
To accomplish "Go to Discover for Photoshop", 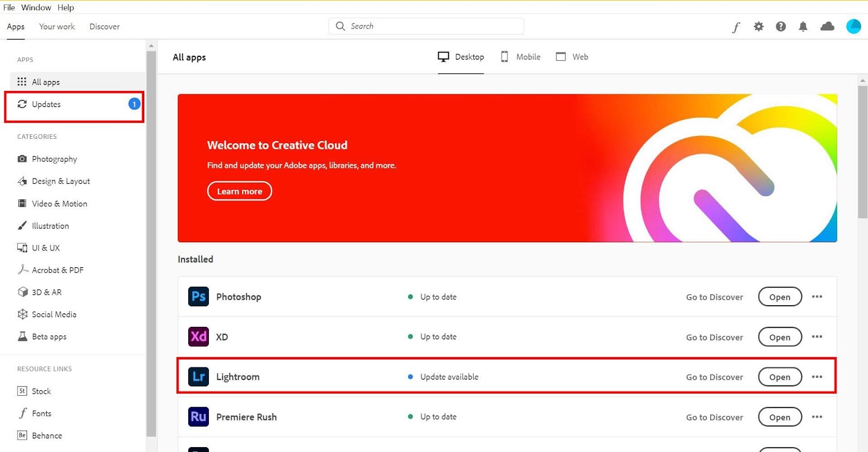I will pos(714,297).
